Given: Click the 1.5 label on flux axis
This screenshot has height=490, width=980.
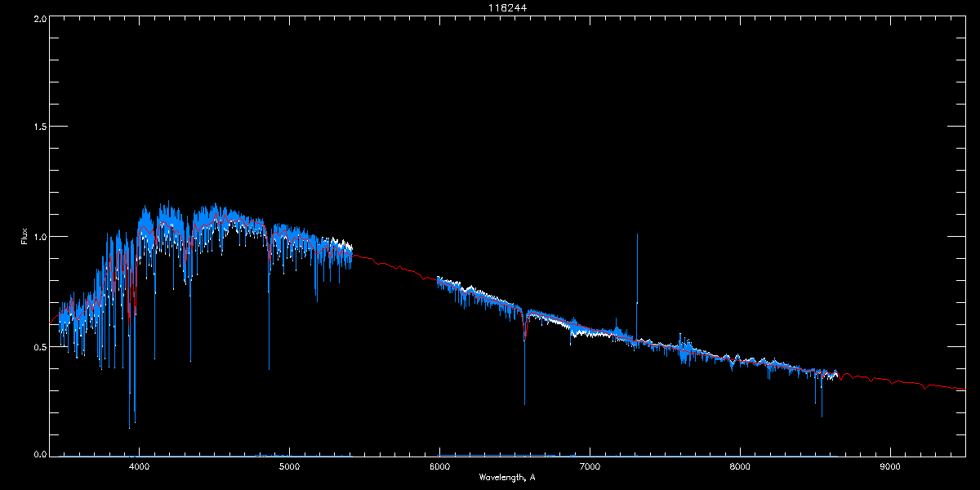Looking at the screenshot, I should coord(40,127).
